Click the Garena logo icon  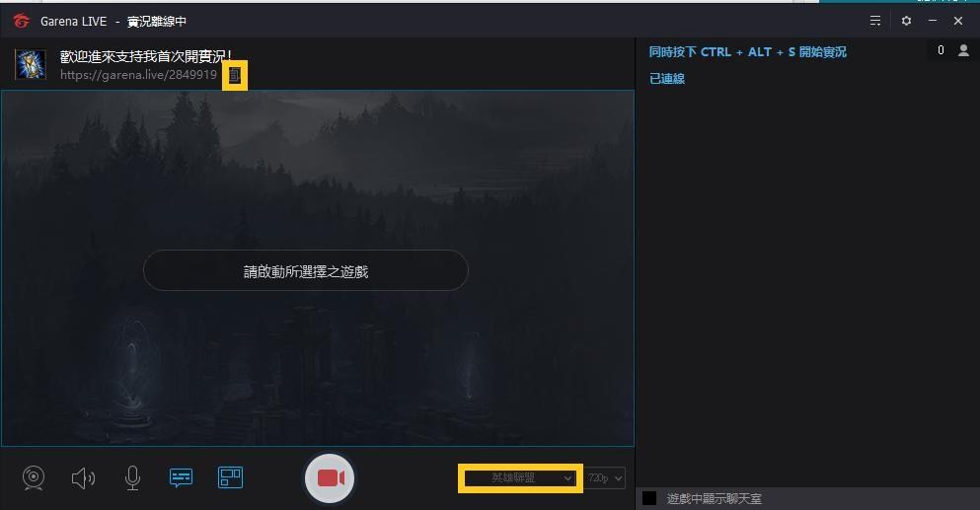point(22,22)
